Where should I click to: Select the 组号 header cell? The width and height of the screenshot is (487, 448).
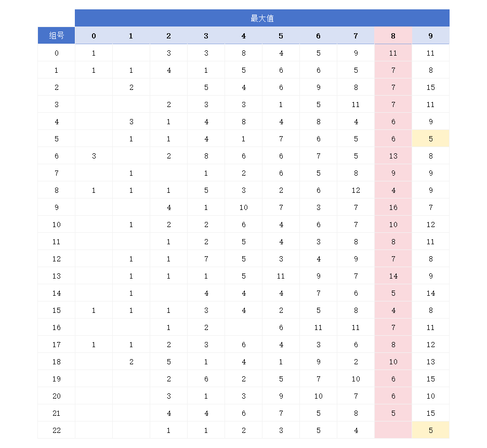[x=56, y=36]
